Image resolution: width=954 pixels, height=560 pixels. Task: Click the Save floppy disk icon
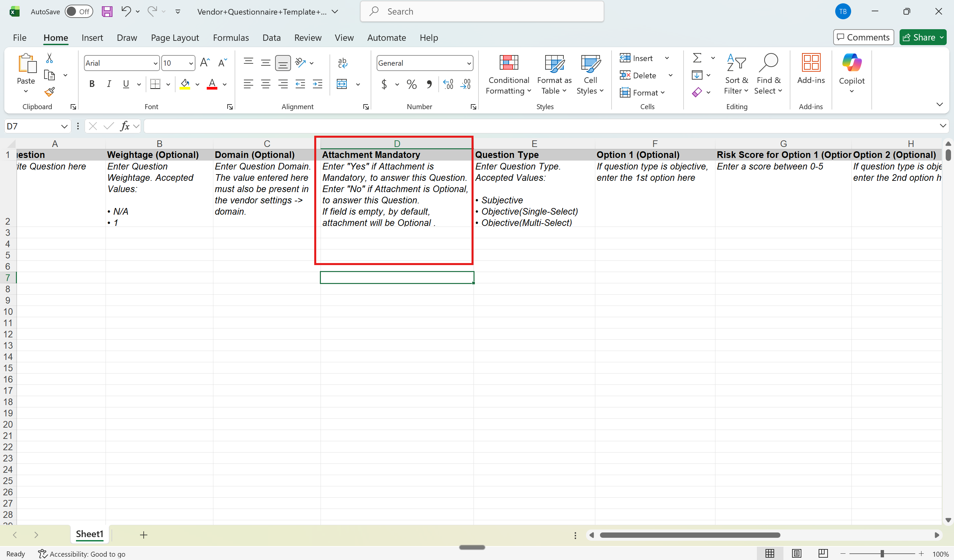107,11
